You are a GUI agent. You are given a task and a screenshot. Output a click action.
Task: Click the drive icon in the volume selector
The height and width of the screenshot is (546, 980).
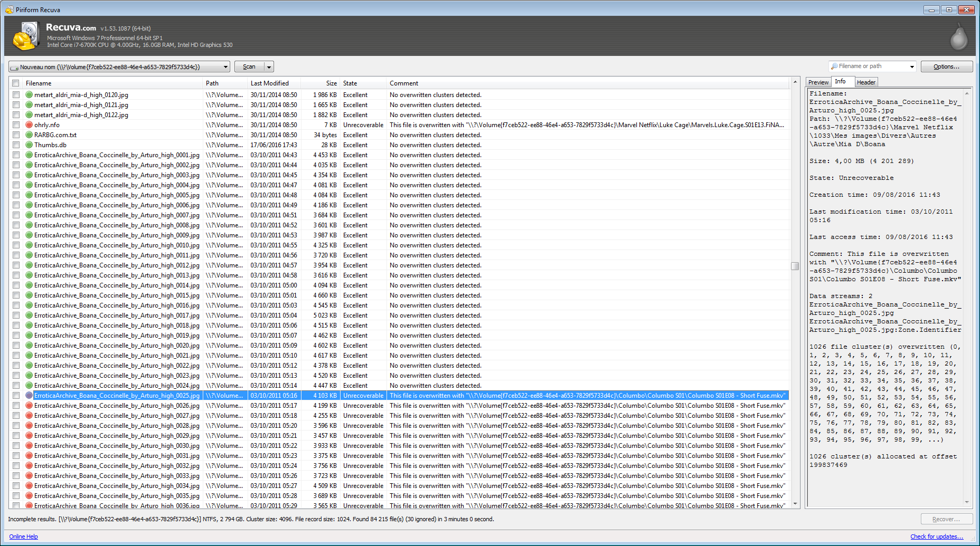click(14, 68)
